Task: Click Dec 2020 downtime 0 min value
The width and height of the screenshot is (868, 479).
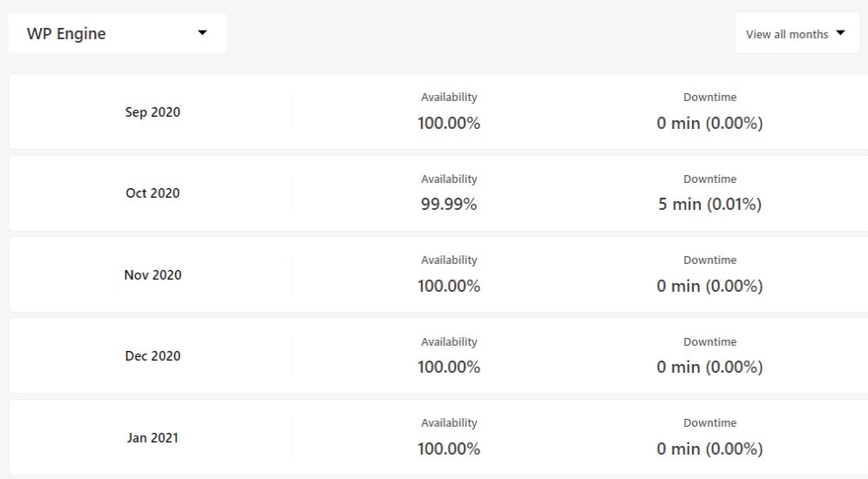Action: pos(709,367)
